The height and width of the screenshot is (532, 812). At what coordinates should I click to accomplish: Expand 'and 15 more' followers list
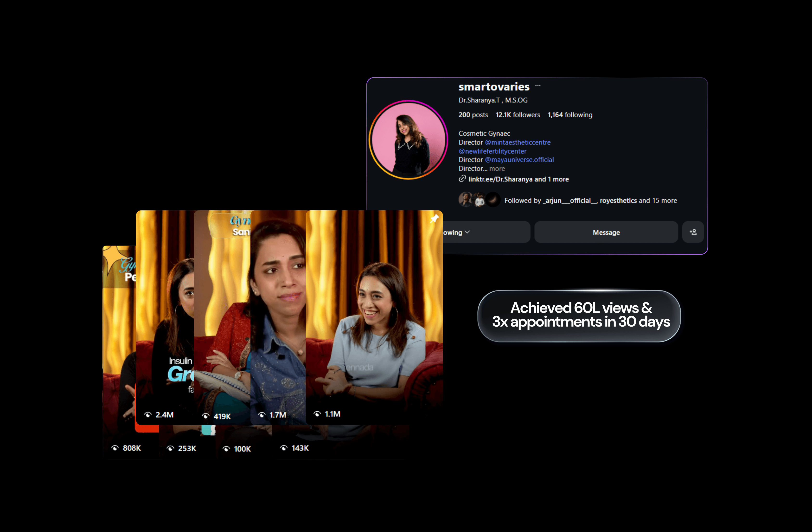pos(658,200)
